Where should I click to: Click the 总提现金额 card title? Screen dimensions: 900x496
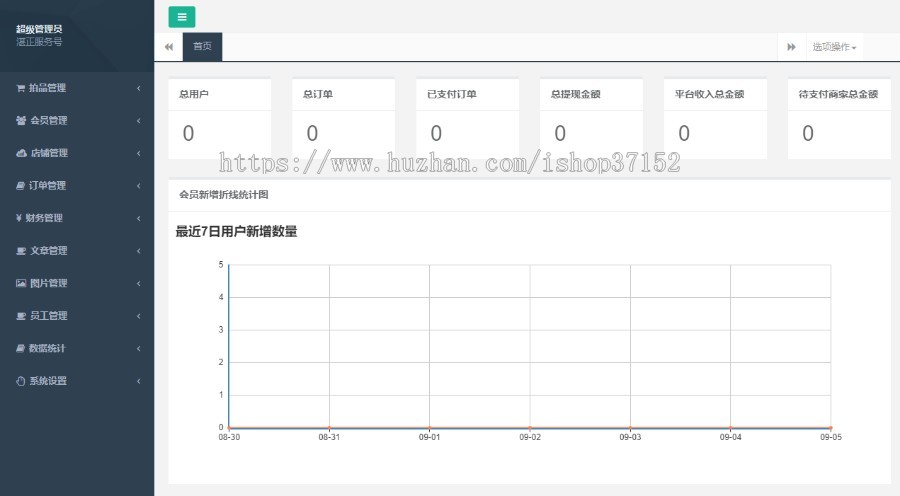pyautogui.click(x=576, y=94)
